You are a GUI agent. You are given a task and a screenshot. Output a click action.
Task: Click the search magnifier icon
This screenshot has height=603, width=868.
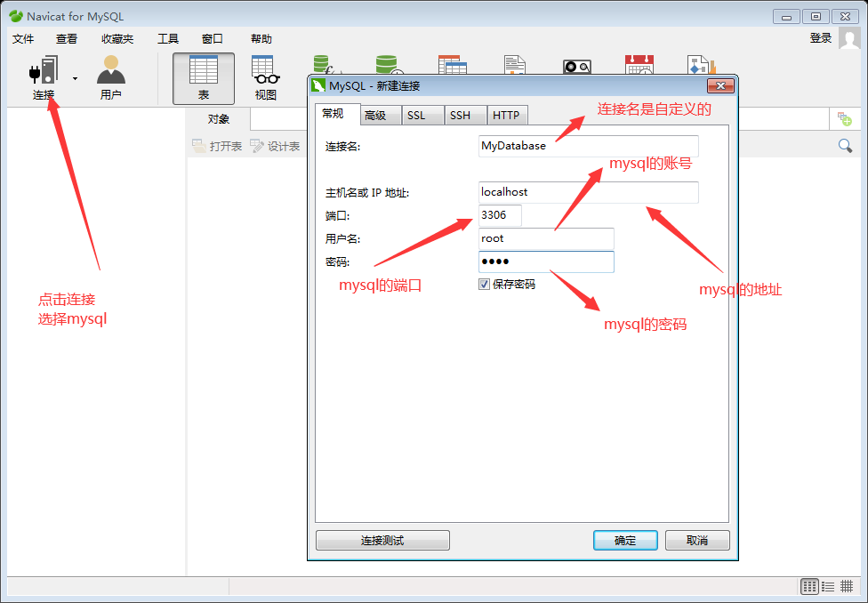845,145
